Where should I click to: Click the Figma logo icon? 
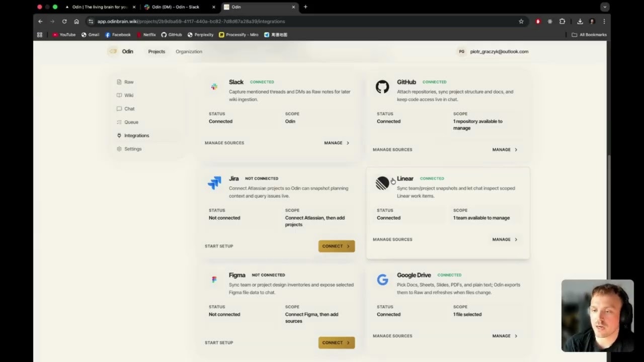214,280
